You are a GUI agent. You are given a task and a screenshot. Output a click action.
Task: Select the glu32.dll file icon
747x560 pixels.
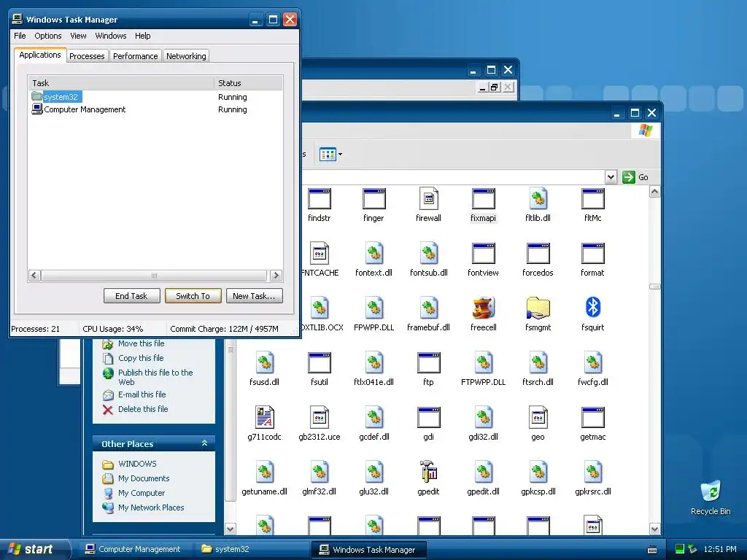[x=374, y=472]
